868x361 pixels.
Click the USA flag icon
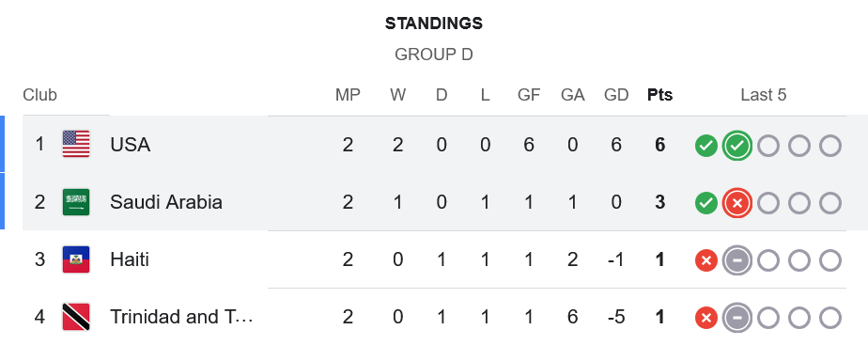76,145
